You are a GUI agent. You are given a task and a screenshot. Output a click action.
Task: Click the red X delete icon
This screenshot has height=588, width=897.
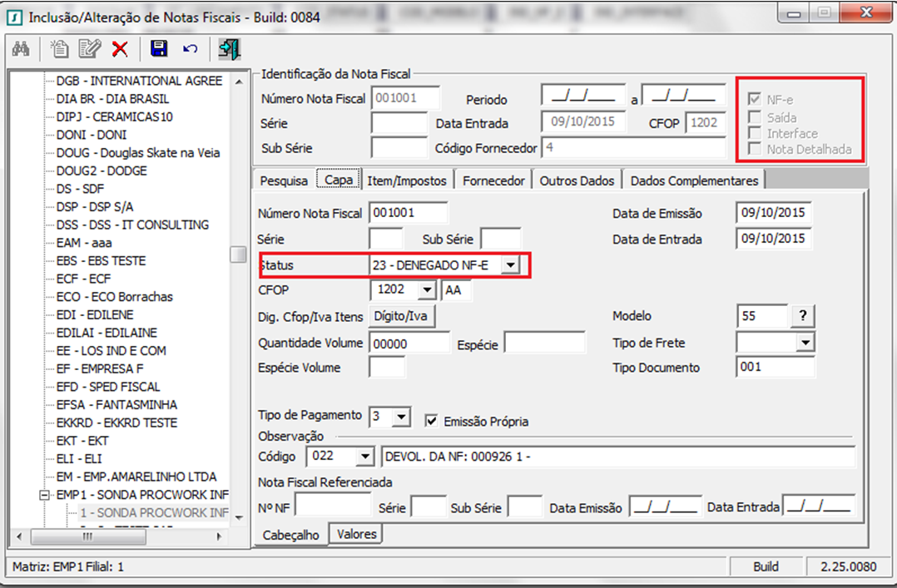coord(120,49)
